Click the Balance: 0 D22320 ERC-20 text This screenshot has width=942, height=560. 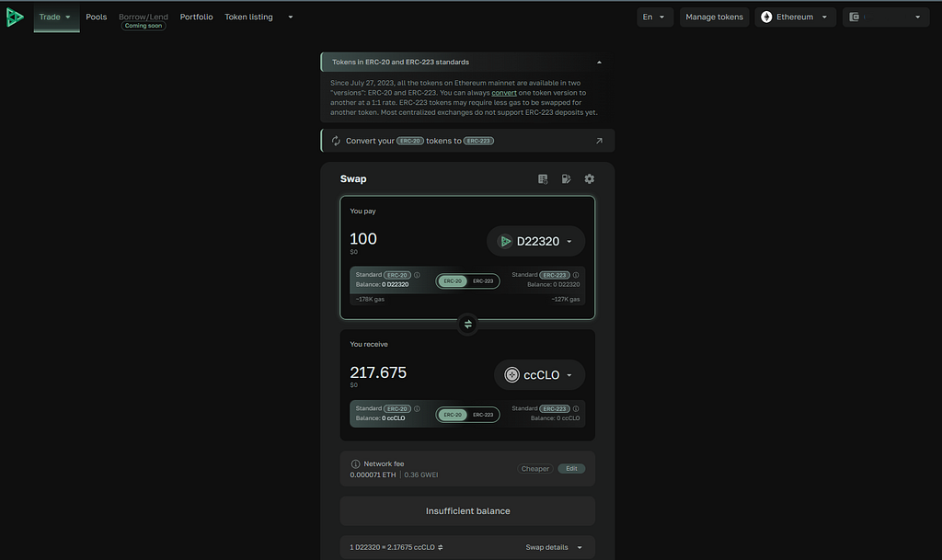click(x=382, y=284)
